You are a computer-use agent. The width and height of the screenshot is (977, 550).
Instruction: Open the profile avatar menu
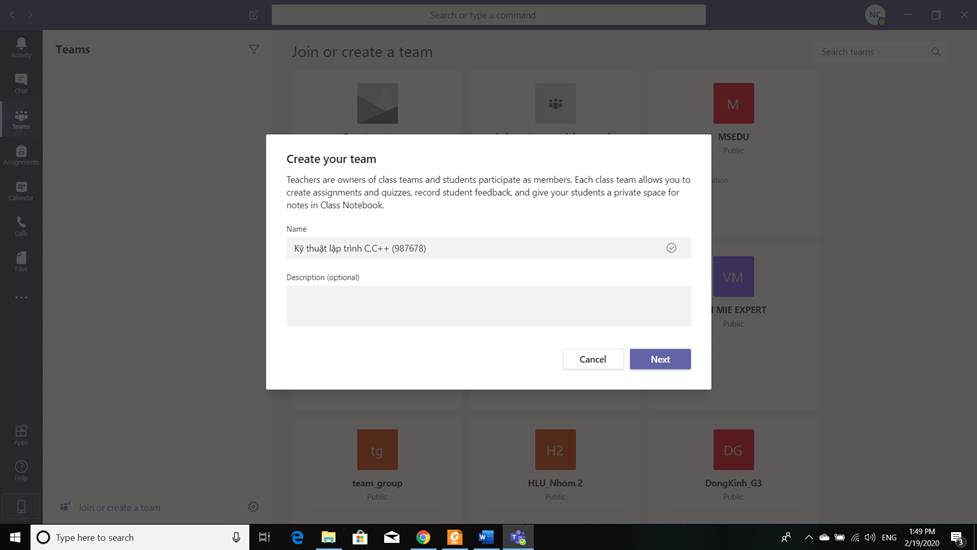click(875, 15)
